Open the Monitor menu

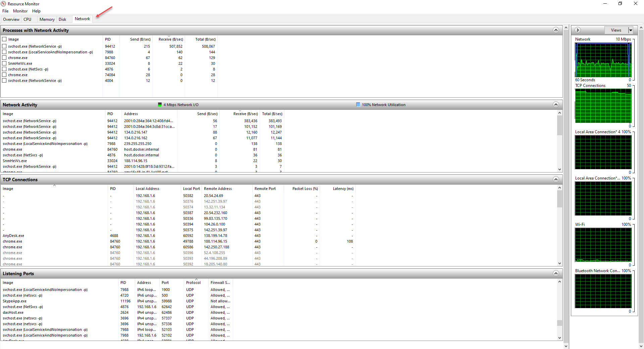coord(20,11)
